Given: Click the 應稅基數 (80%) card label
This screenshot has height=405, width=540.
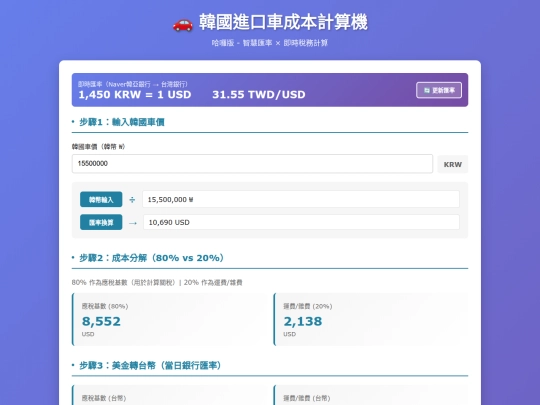Looking at the screenshot, I should (105, 306).
